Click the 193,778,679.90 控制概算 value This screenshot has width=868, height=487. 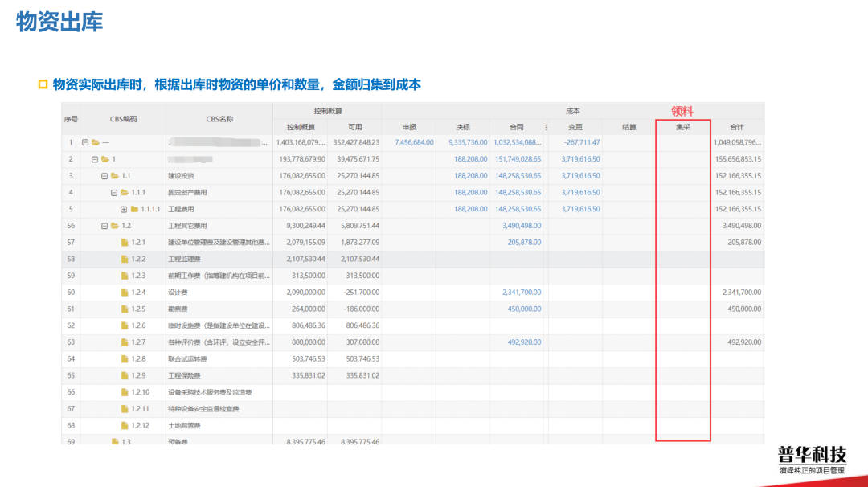pos(302,159)
